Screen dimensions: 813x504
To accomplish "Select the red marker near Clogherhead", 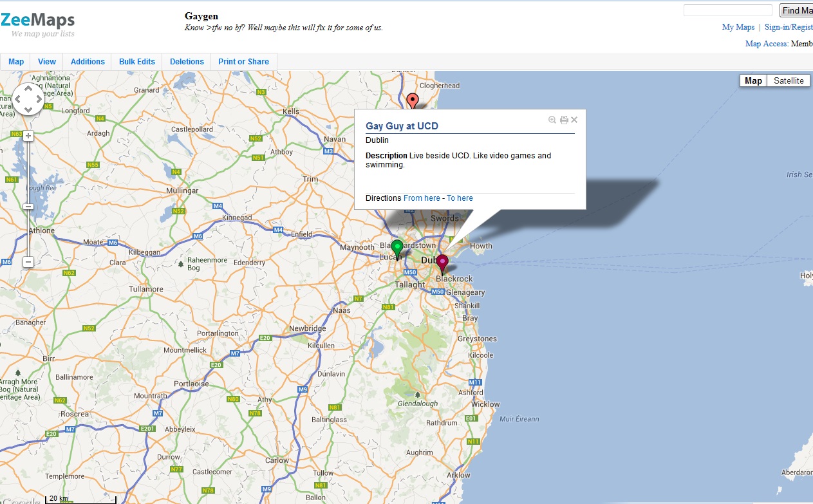I will tap(413, 102).
